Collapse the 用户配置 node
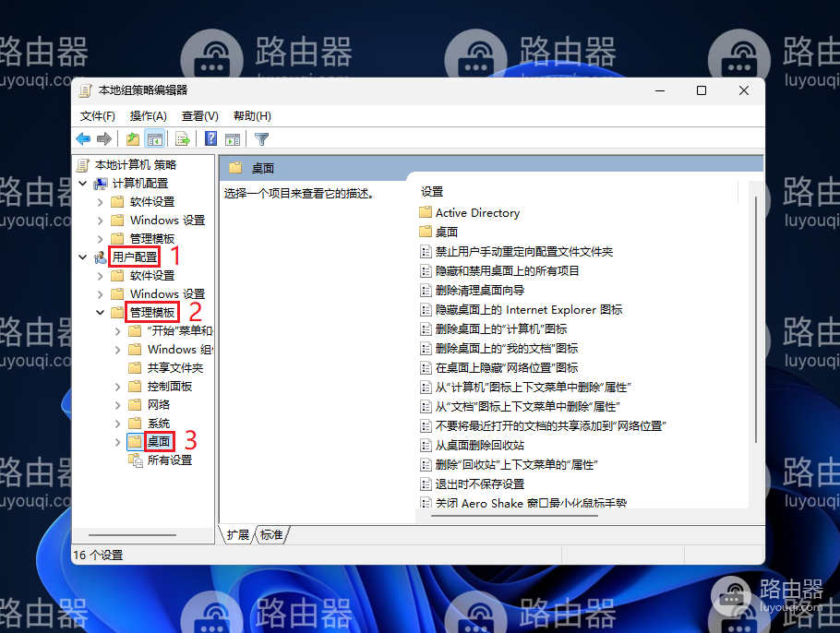Screen dimensions: 840x633 (82, 257)
